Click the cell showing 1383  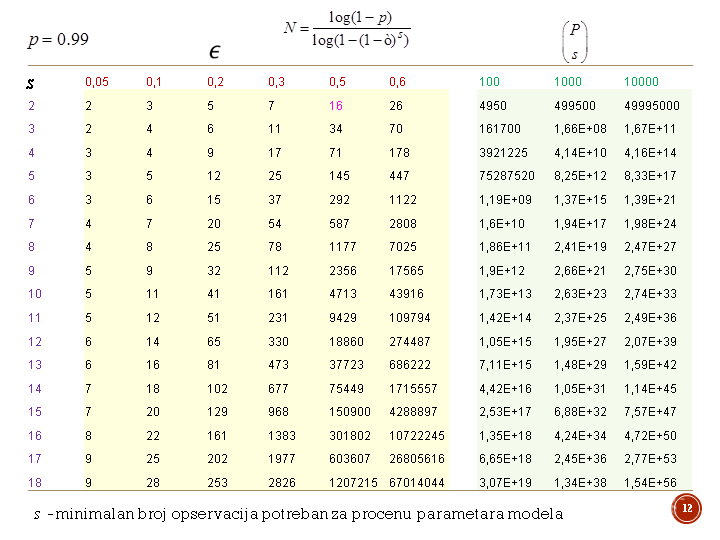282,436
